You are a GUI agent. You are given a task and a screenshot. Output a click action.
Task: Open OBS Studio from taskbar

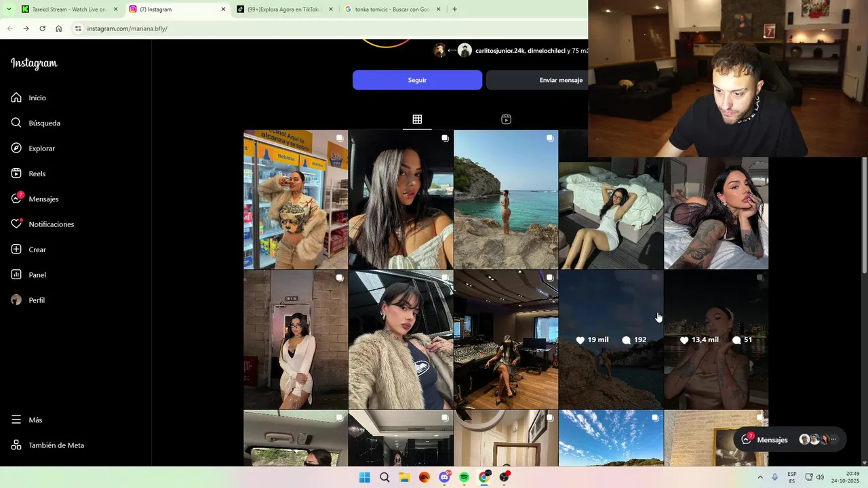[504, 477]
